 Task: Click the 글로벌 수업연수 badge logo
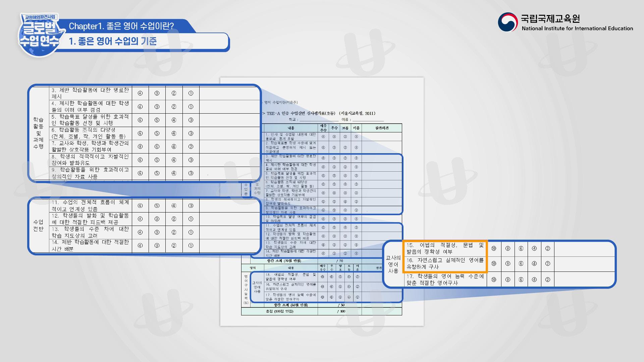pyautogui.click(x=39, y=35)
